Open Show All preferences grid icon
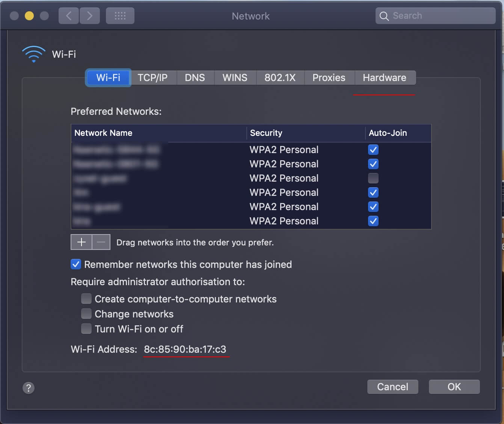 click(120, 15)
